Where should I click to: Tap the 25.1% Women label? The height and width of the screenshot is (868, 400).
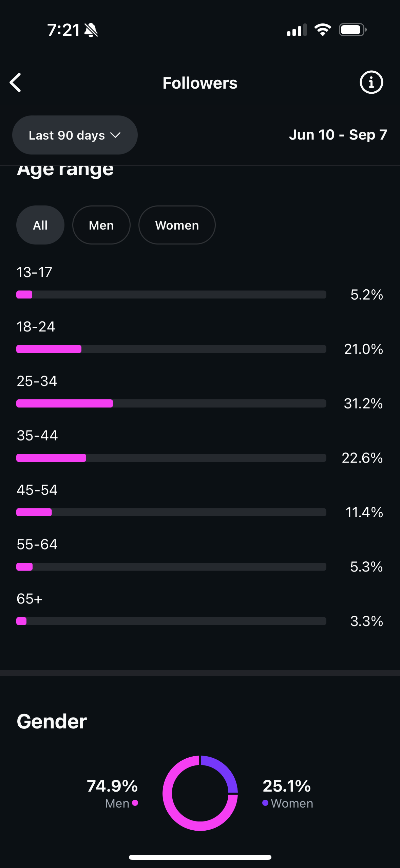(287, 786)
